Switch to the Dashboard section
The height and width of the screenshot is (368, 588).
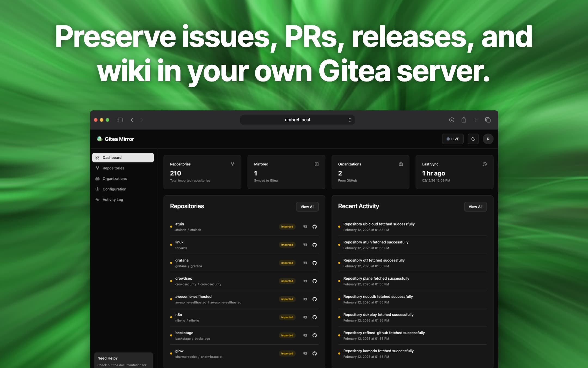(x=112, y=157)
